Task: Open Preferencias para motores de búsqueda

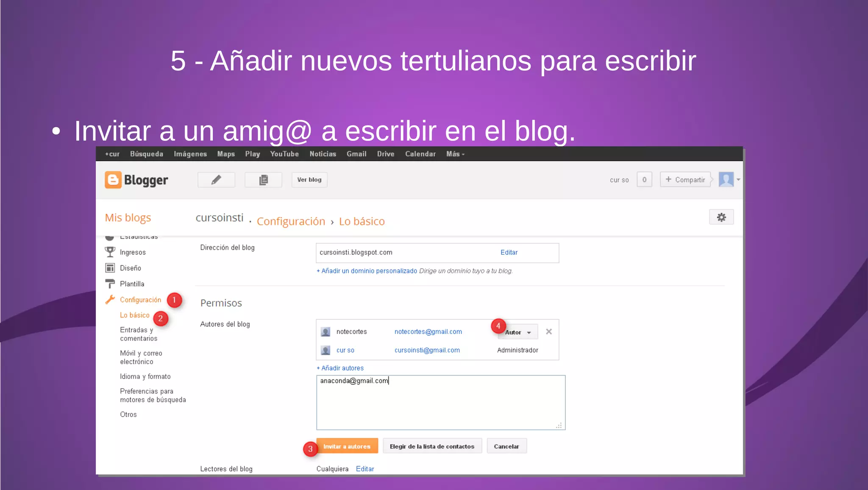Action: (x=153, y=395)
